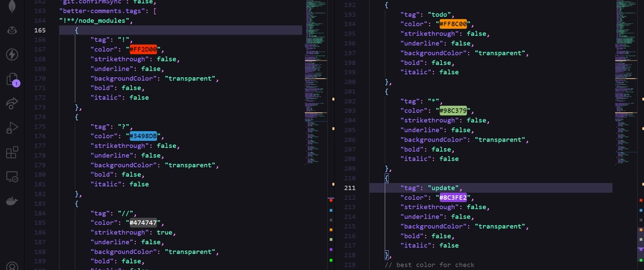Open the MongoDB leaf panel
This screenshot has height=270, width=644.
pyautogui.click(x=12, y=6)
